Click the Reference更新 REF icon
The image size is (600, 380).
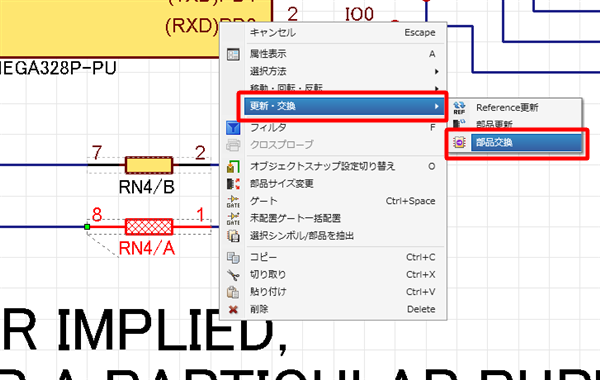click(x=459, y=108)
